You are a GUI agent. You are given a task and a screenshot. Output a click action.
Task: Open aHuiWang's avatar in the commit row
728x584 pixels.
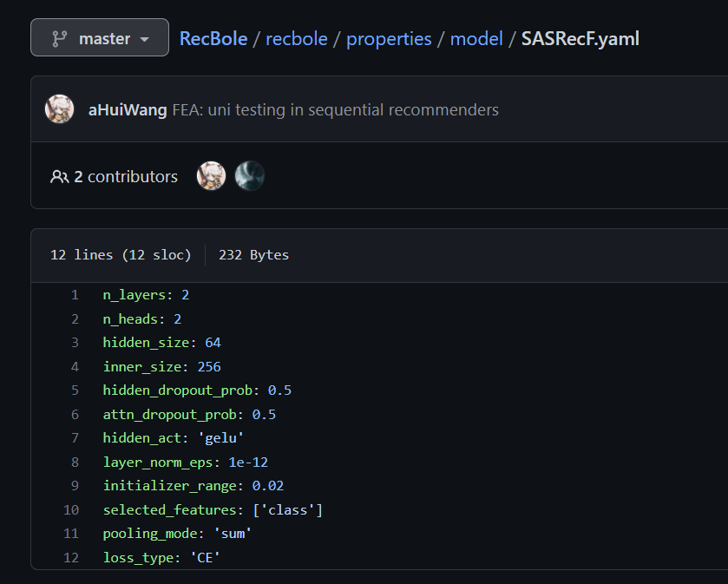(59, 109)
